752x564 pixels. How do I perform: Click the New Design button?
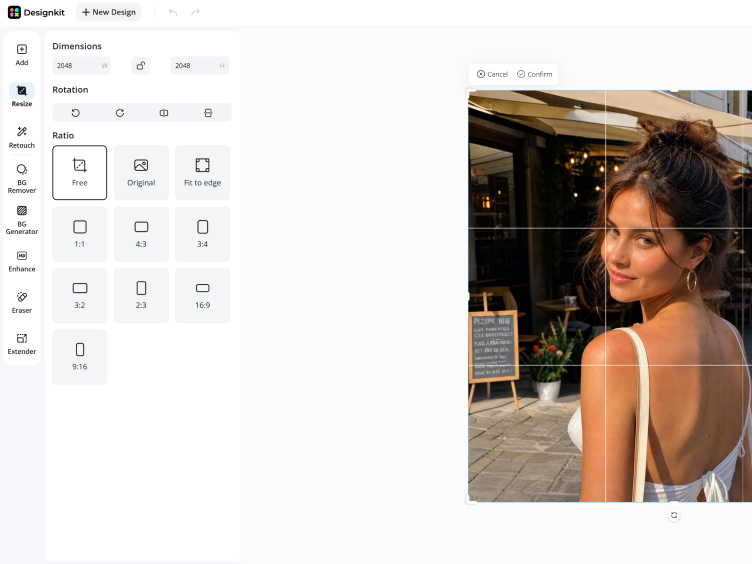(109, 12)
